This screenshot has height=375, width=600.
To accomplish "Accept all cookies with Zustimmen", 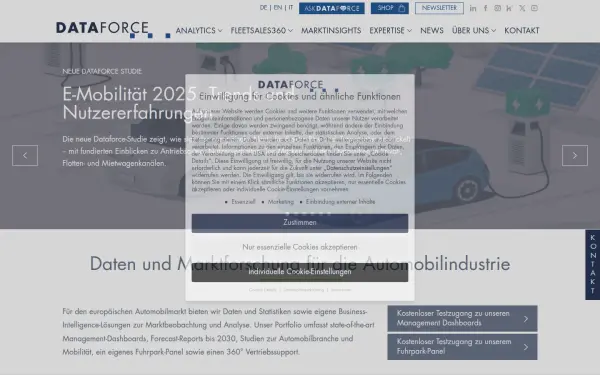I will coord(300,223).
